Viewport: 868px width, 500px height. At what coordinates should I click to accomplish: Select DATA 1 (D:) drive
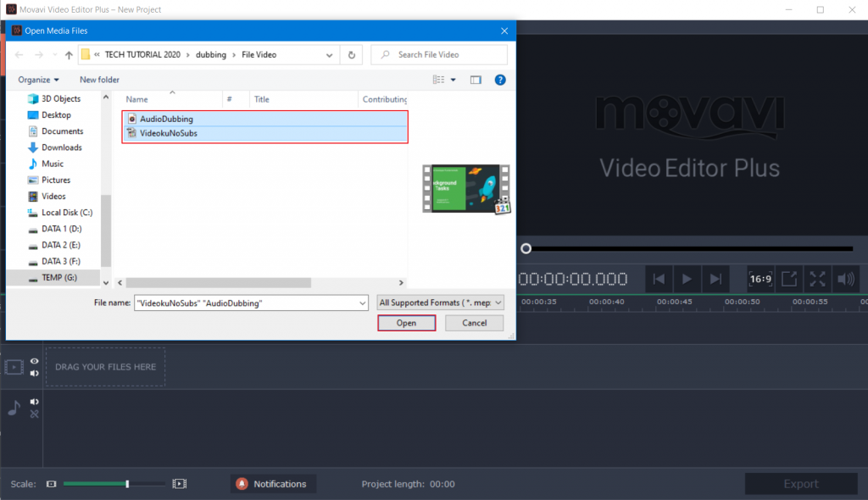point(61,229)
